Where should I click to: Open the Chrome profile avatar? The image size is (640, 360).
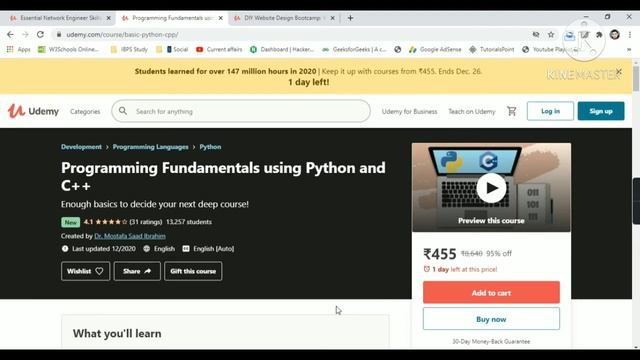tap(615, 35)
